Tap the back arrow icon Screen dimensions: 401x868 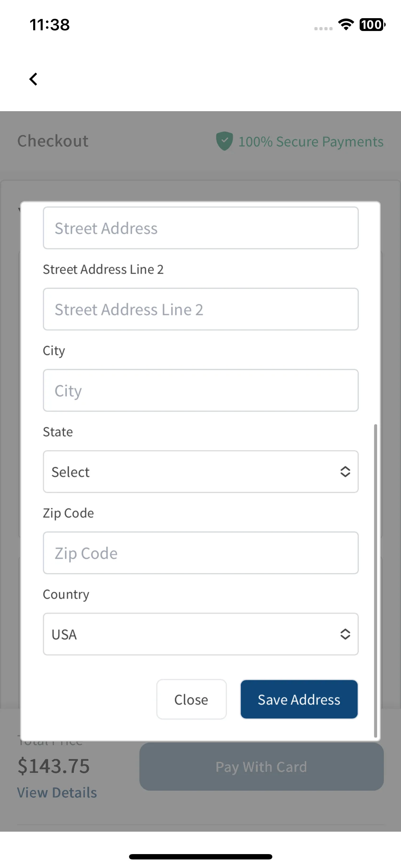[34, 79]
